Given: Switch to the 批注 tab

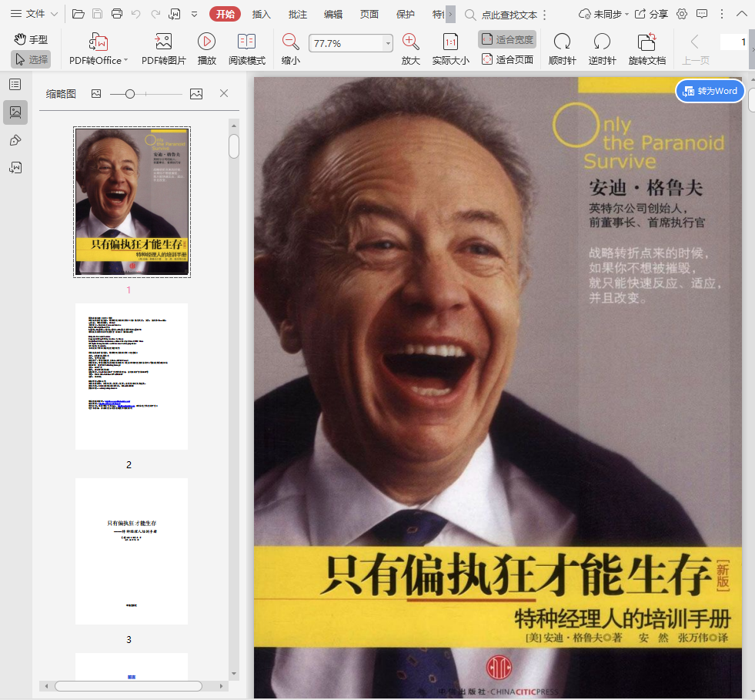Looking at the screenshot, I should [297, 14].
